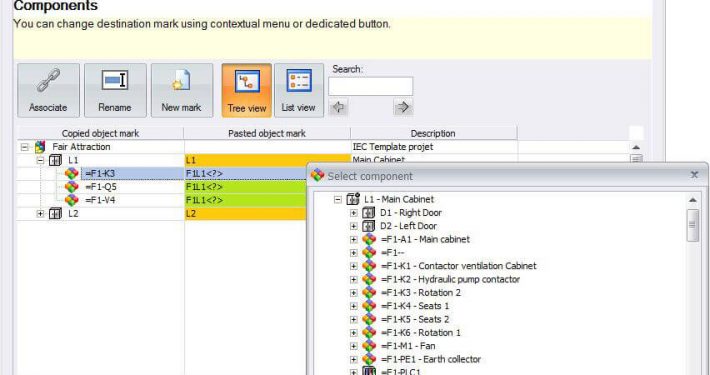Image resolution: width=710 pixels, height=375 pixels.
Task: Expand =F1-K2 Hydraulic pump contactor node
Action: (354, 279)
